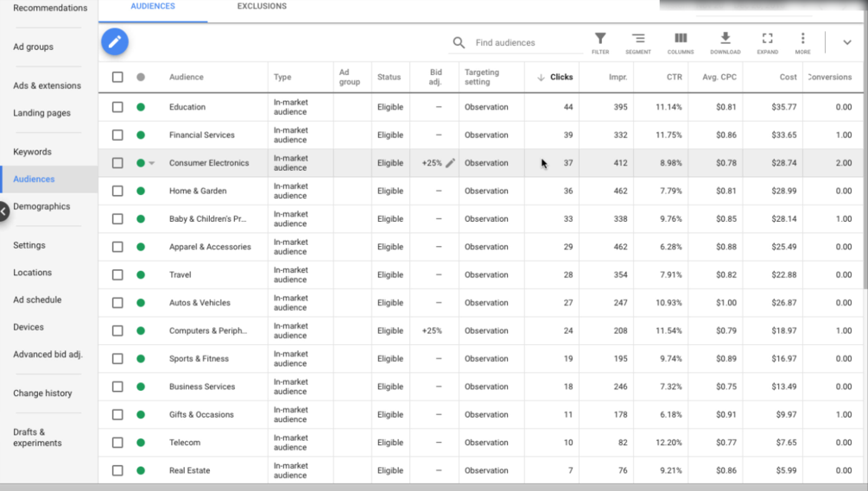Screen dimensions: 868x491
Task: Click status dot for Travel row
Action: (141, 274)
